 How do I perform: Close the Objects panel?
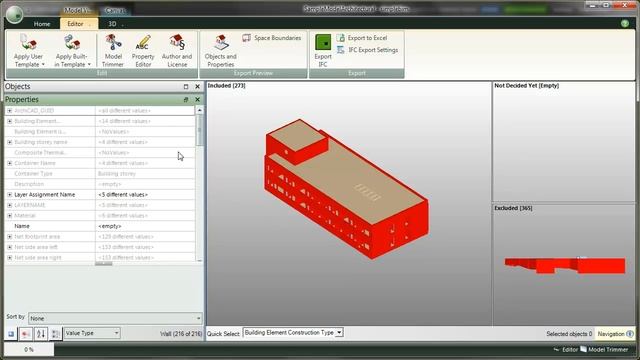click(x=198, y=87)
